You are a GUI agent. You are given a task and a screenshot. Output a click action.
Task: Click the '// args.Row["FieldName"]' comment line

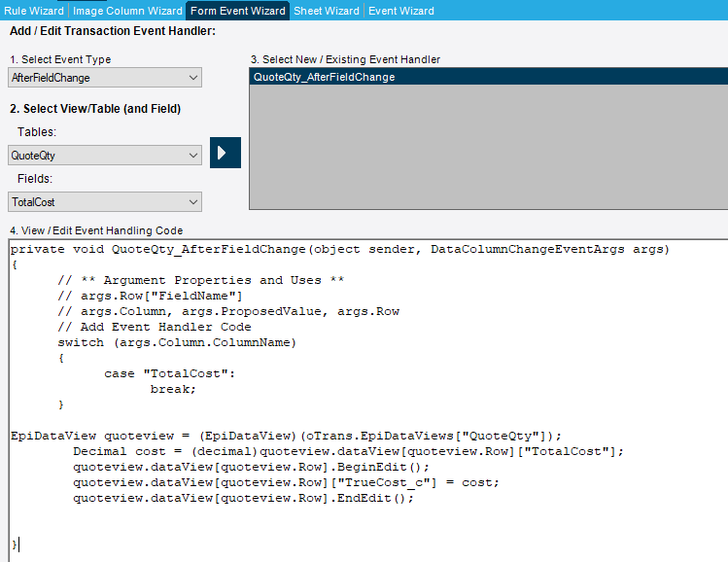click(x=150, y=296)
